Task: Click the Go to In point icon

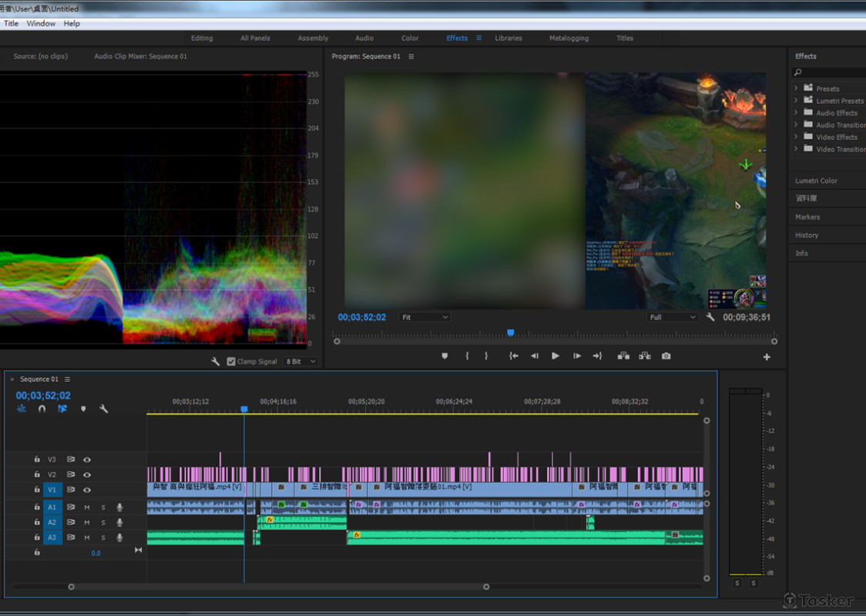Action: (513, 356)
